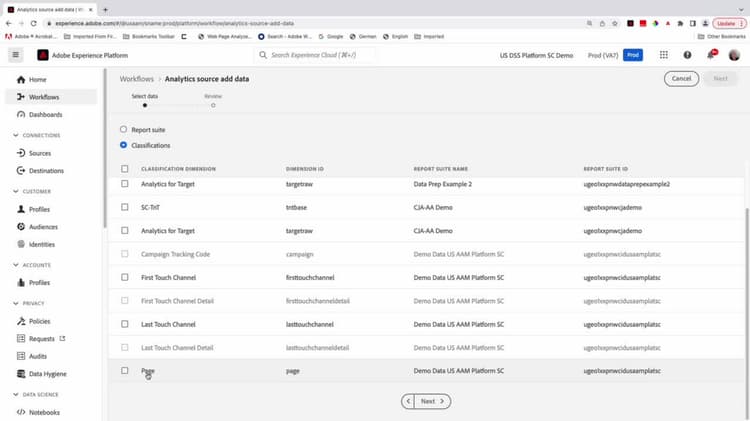Viewport: 750px width, 421px height.
Task: Open the app switcher grid
Action: tap(663, 55)
